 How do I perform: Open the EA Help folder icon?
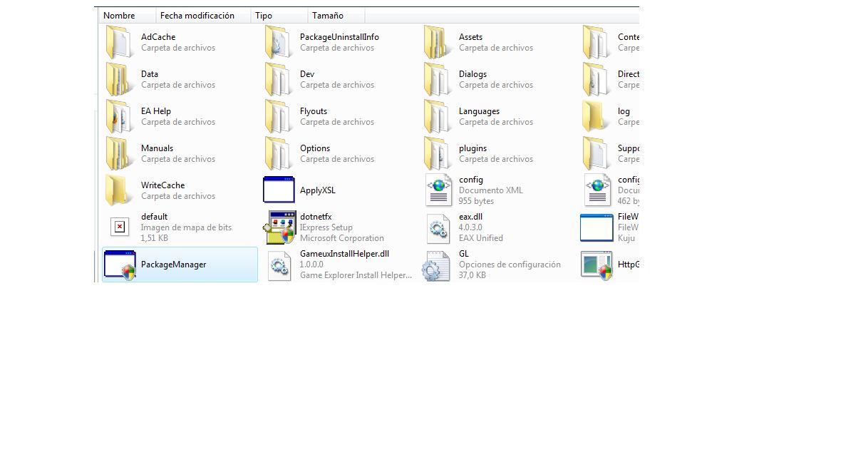click(118, 116)
